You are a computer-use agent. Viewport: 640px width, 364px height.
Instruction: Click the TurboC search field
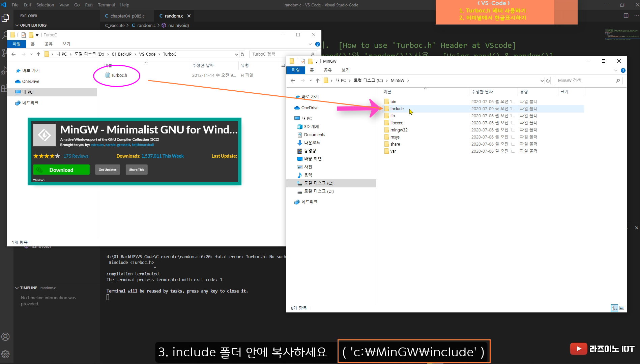[283, 54]
